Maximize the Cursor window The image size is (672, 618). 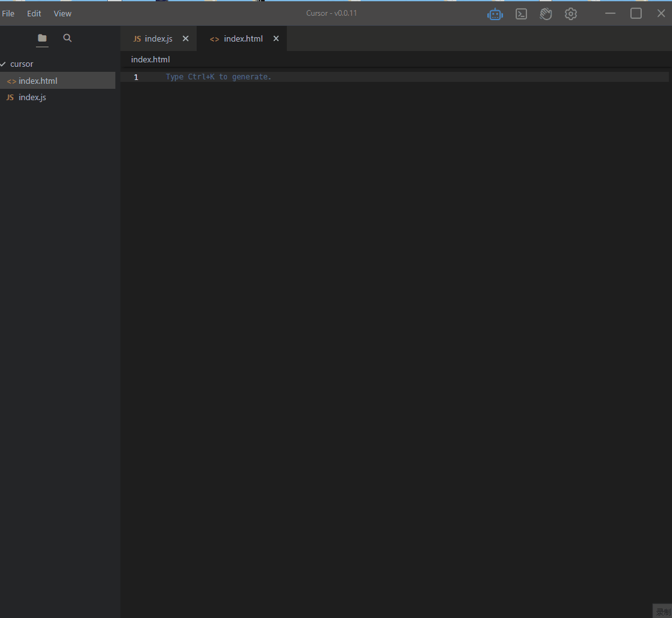tap(636, 14)
